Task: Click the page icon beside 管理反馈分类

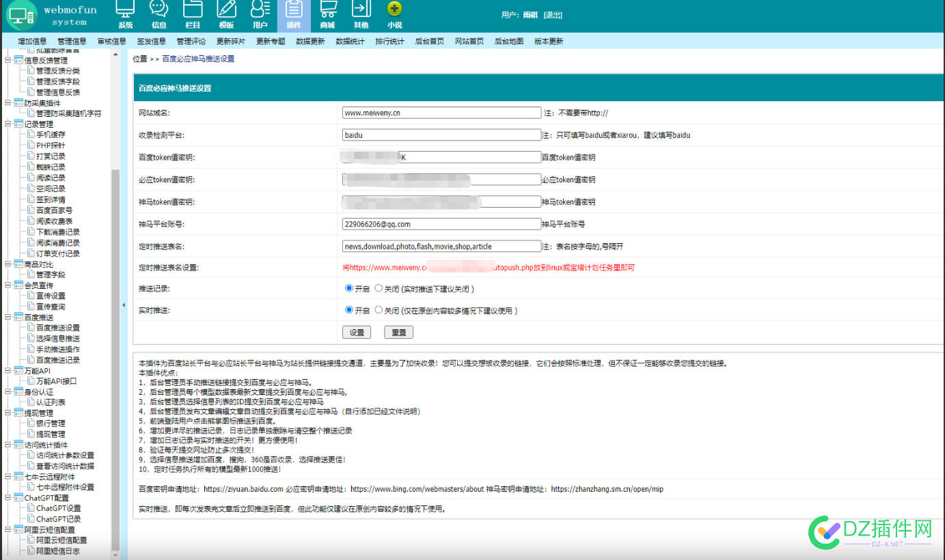Action: (x=31, y=71)
